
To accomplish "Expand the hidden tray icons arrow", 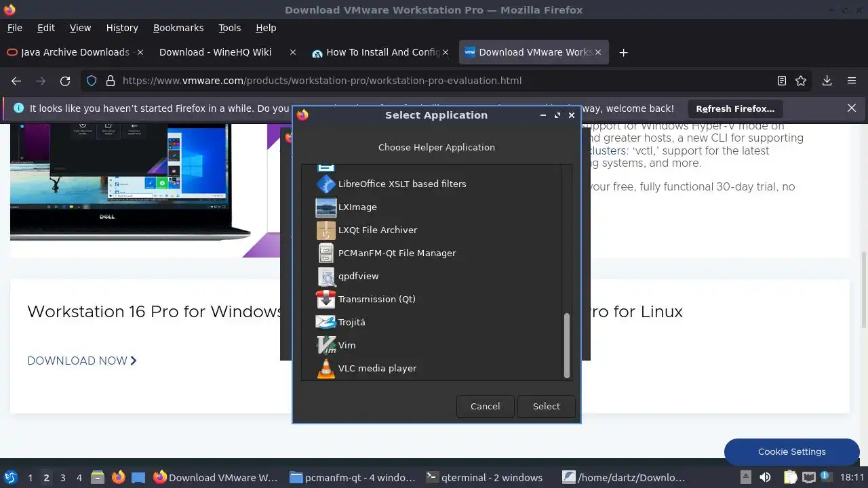I will tap(745, 477).
